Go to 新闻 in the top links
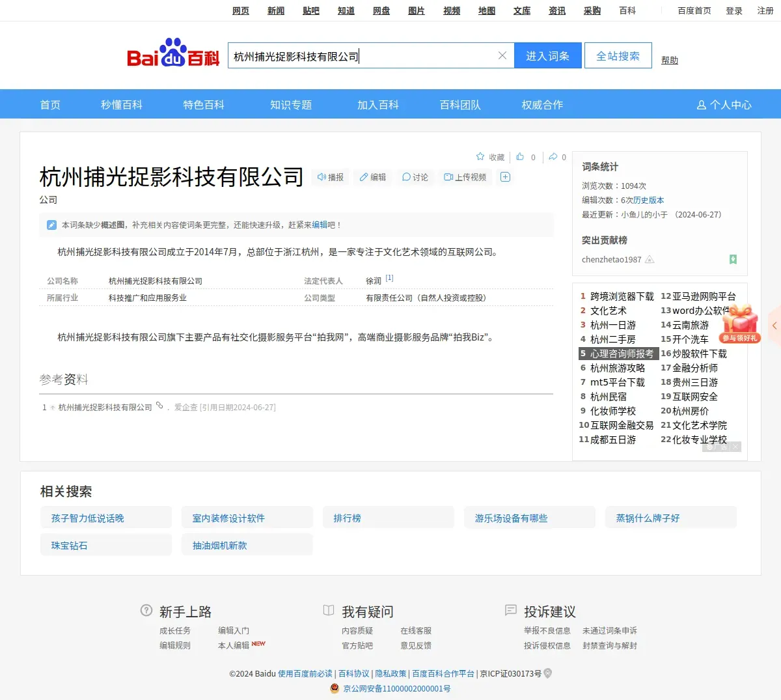This screenshot has height=700, width=781. (276, 10)
